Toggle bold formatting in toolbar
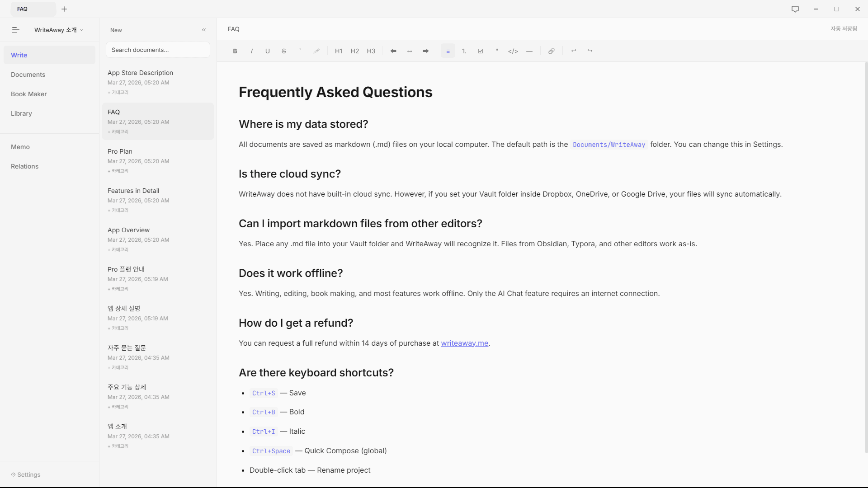This screenshot has width=868, height=488. pyautogui.click(x=235, y=51)
